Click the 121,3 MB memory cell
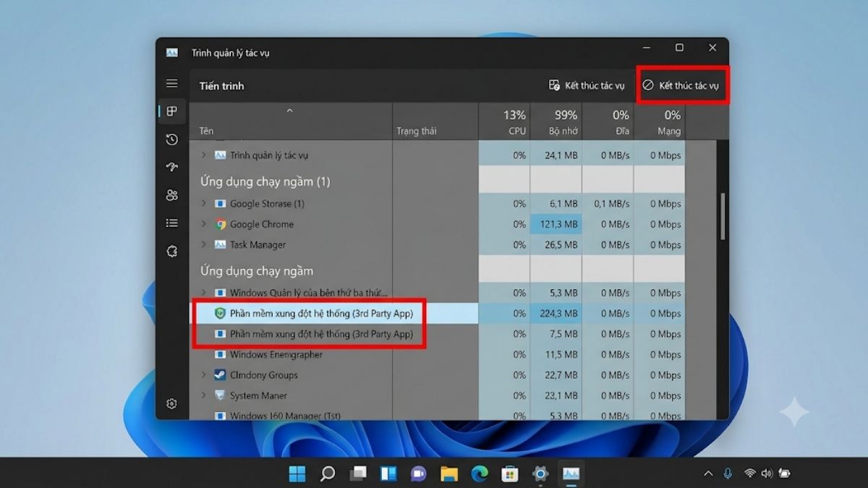The image size is (868, 488). coord(556,224)
